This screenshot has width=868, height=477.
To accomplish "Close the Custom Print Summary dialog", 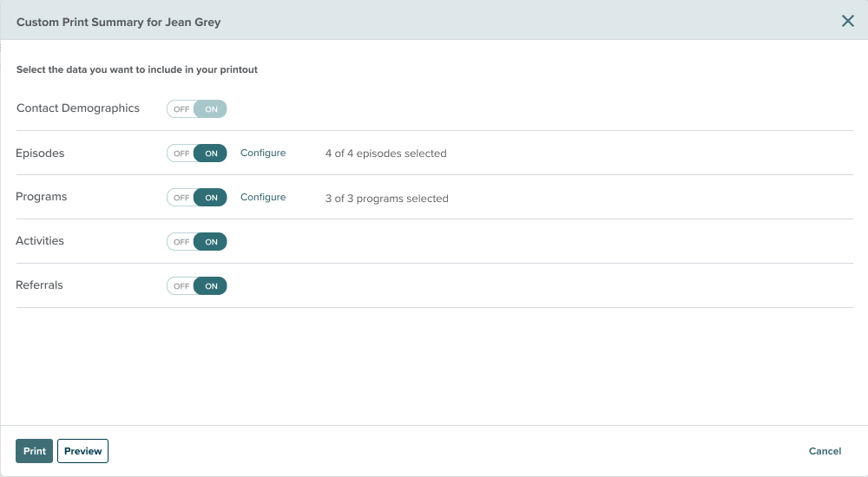I will pos(847,21).
